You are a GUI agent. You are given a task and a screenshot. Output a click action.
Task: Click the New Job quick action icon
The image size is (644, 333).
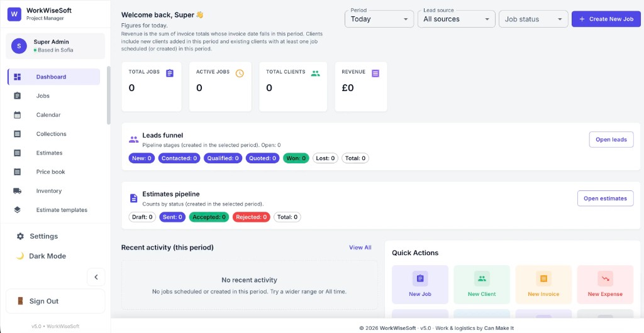tap(419, 278)
